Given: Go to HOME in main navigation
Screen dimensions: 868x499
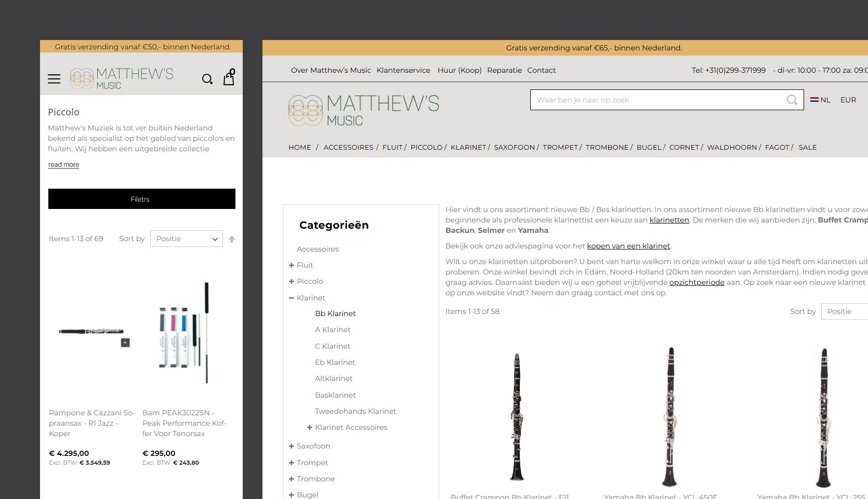Looking at the screenshot, I should (x=300, y=148).
